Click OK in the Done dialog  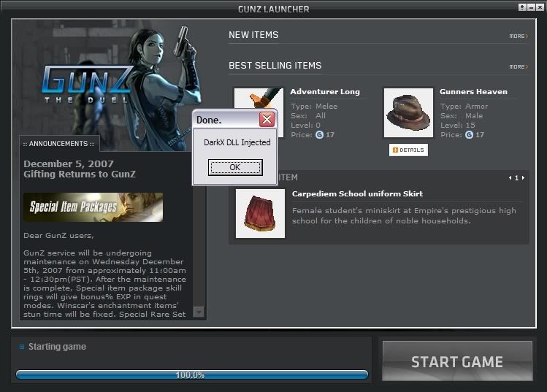[235, 167]
